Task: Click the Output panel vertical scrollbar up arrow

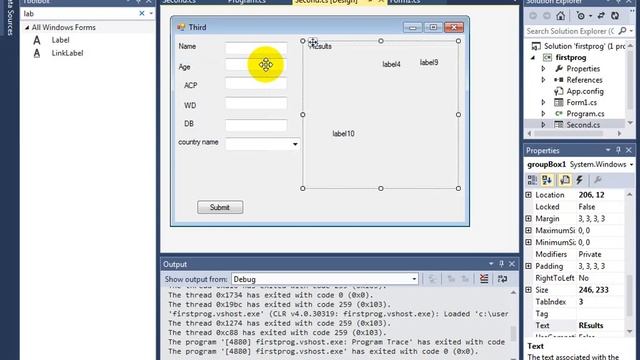Action: pos(513,292)
